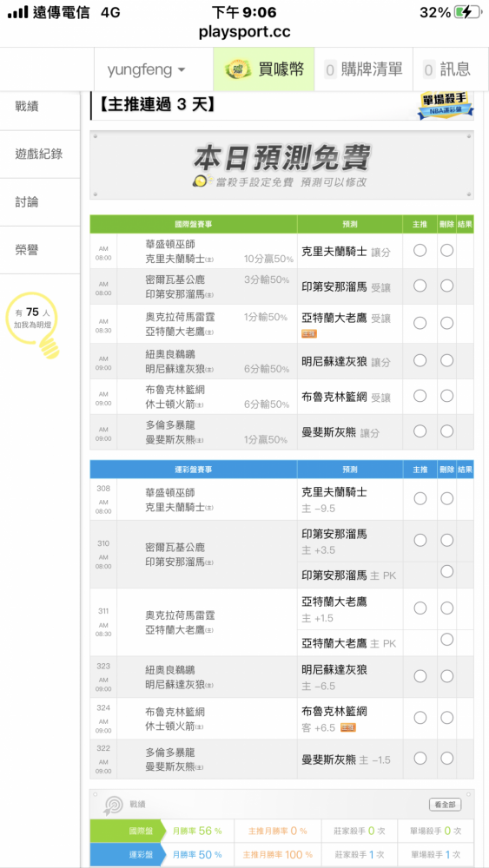This screenshot has width=489, height=868.
Task: Click the 本日預測免費 banner
Action: [282, 165]
